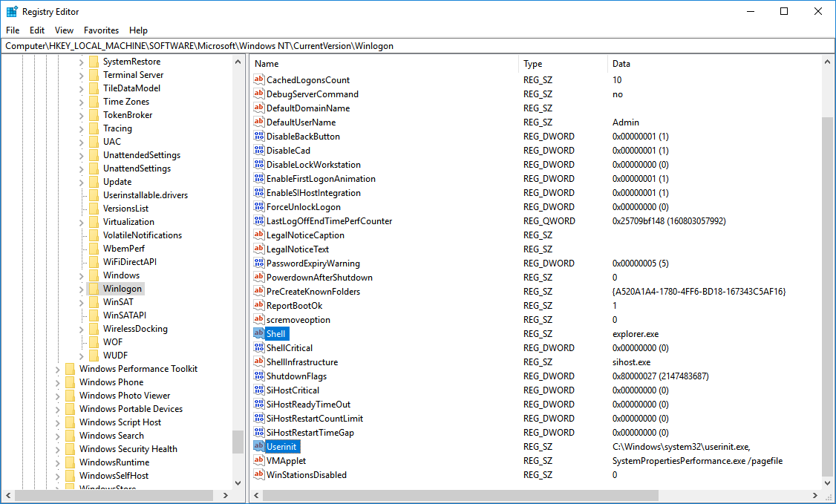The height and width of the screenshot is (504, 836).
Task: Click the LastLogOffEndTimePerfCounter QWORD icon
Action: [x=259, y=221]
